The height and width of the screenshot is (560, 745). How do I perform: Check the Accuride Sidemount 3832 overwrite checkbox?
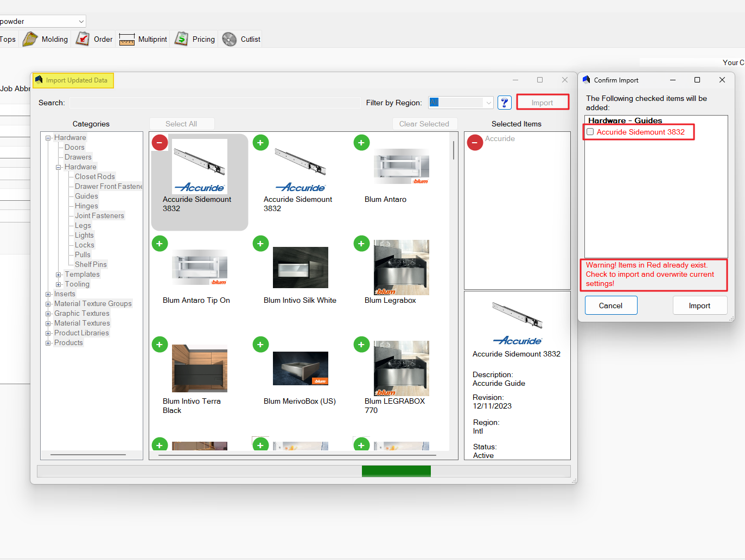click(x=590, y=132)
